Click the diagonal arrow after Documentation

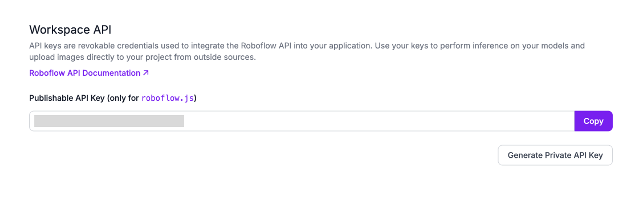[146, 73]
